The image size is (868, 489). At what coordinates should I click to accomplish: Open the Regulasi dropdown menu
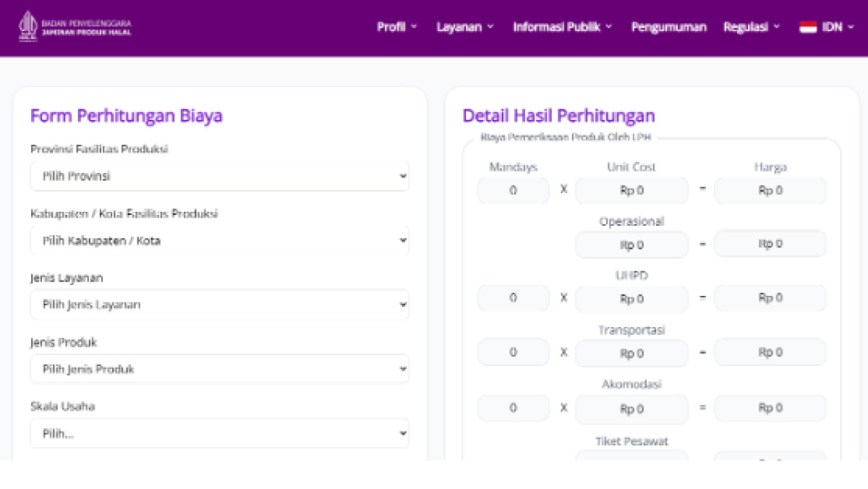coord(752,27)
